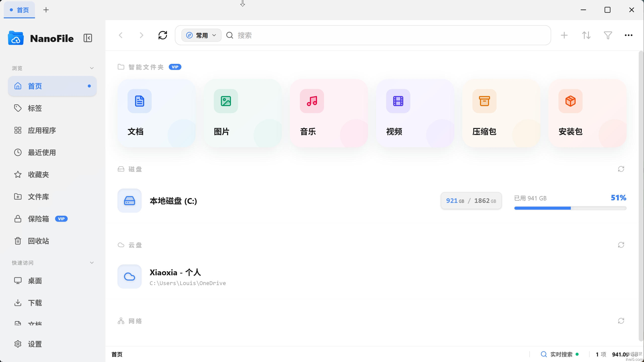644x362 pixels.
Task: Click the 921 GB / 1862 GB capacity badge
Action: pos(471,201)
